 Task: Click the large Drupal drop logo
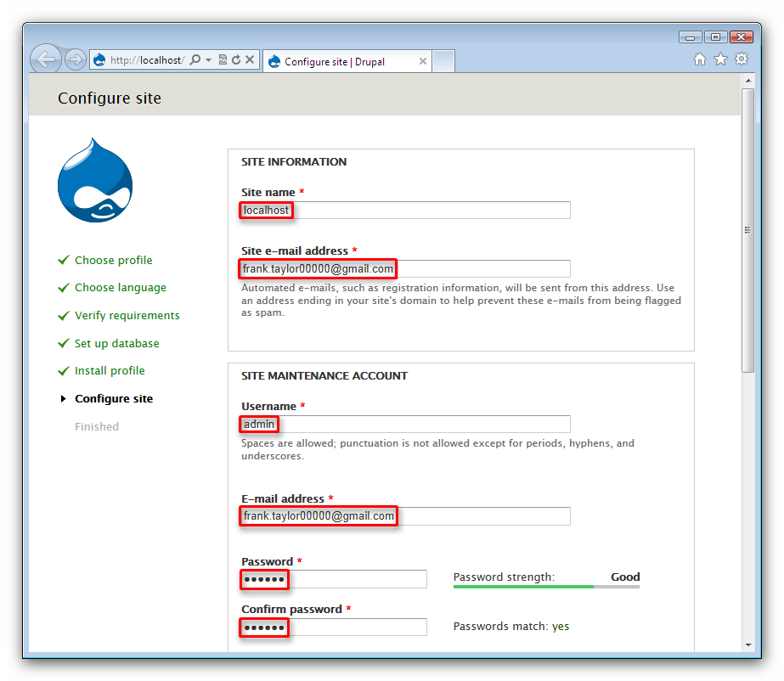pyautogui.click(x=95, y=181)
